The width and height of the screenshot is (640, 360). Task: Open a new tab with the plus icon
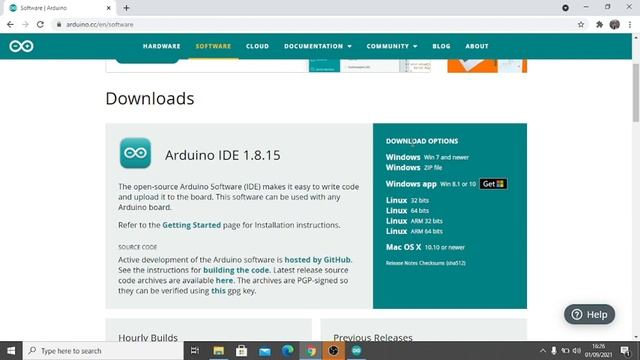coord(126,8)
